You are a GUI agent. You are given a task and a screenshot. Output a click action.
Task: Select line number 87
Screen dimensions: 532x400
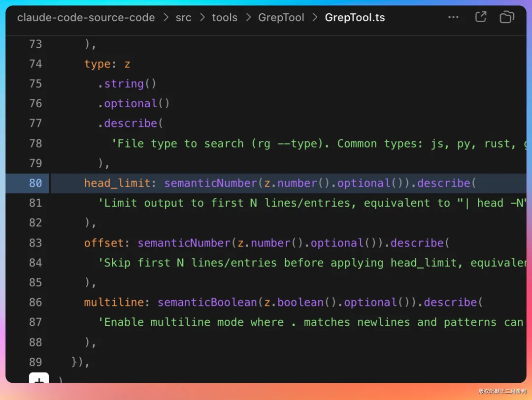35,322
